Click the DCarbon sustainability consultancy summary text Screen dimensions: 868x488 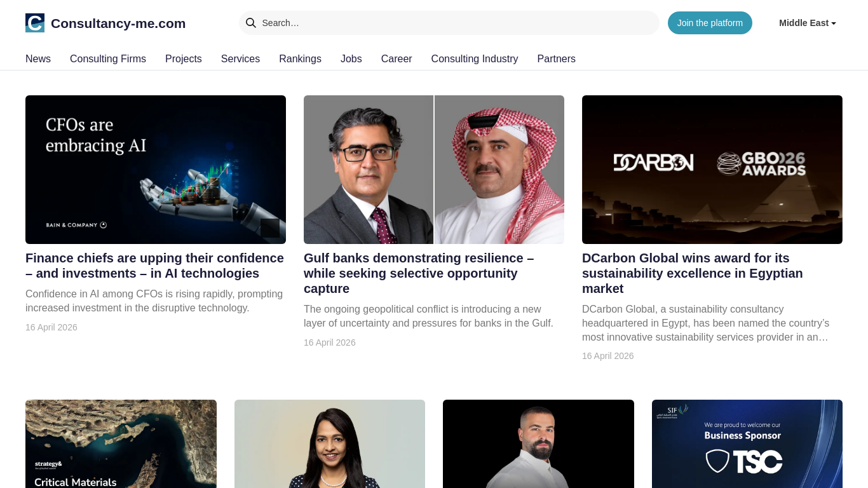coord(706,323)
